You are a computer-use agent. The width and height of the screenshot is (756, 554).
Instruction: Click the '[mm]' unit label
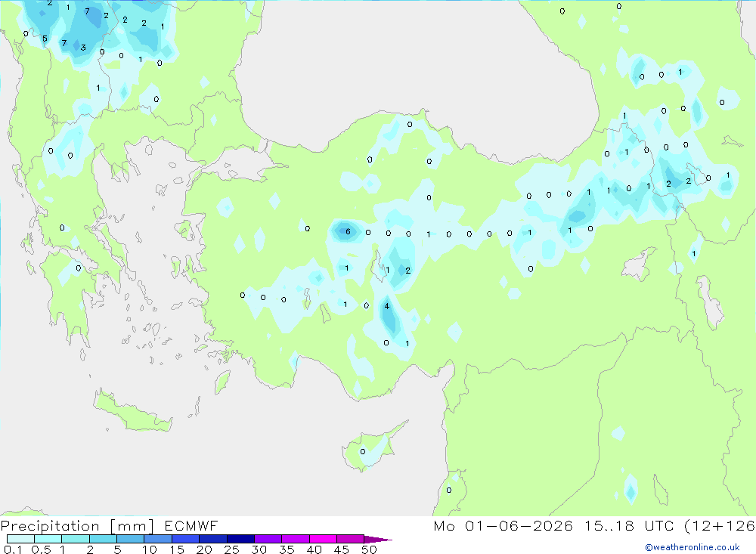132,526
